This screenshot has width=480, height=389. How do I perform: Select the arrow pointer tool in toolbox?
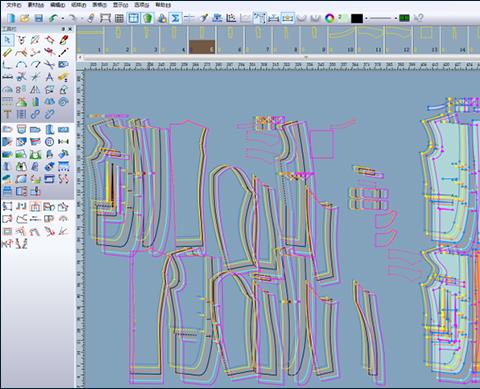point(8,40)
